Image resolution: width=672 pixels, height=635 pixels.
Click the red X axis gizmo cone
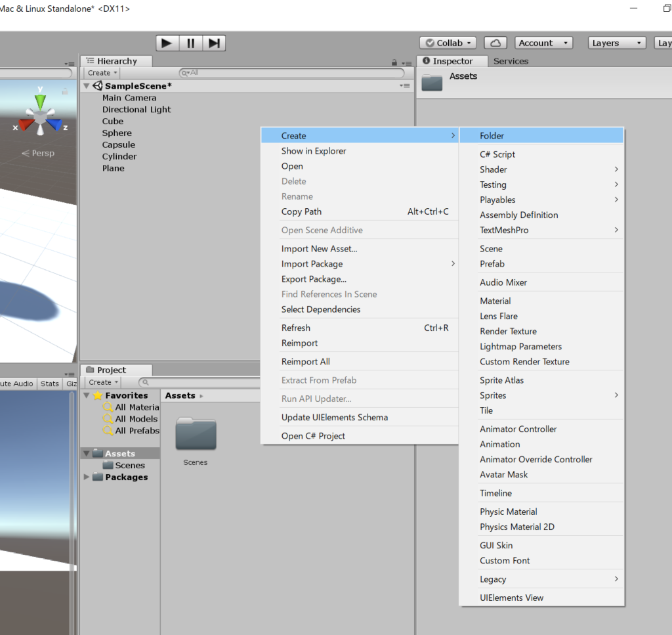point(26,125)
